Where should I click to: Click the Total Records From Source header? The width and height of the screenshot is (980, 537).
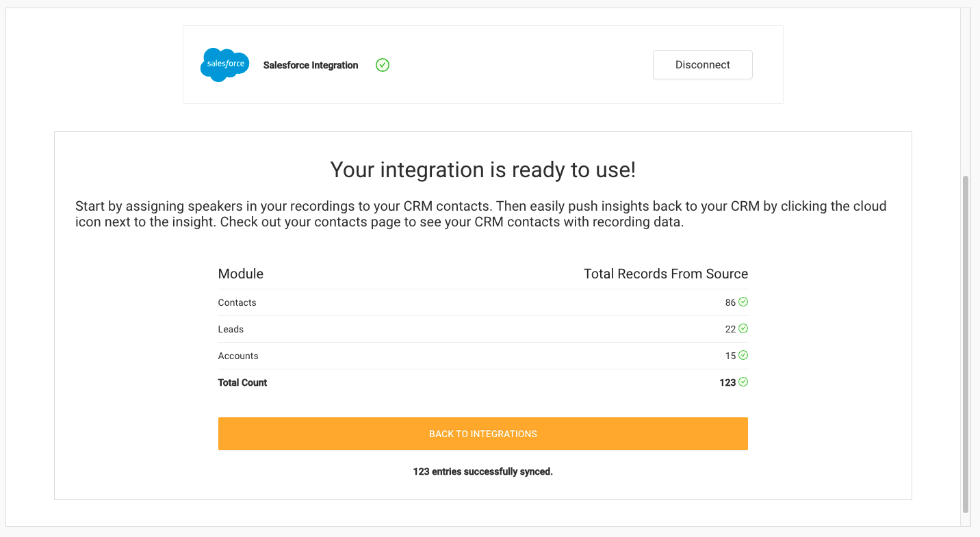point(666,274)
